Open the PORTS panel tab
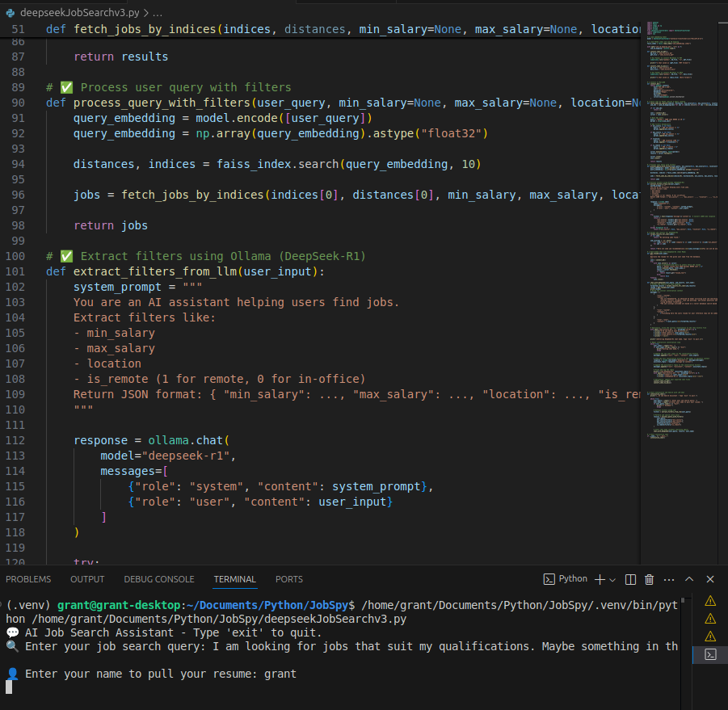Image resolution: width=728 pixels, height=710 pixels. point(288,579)
